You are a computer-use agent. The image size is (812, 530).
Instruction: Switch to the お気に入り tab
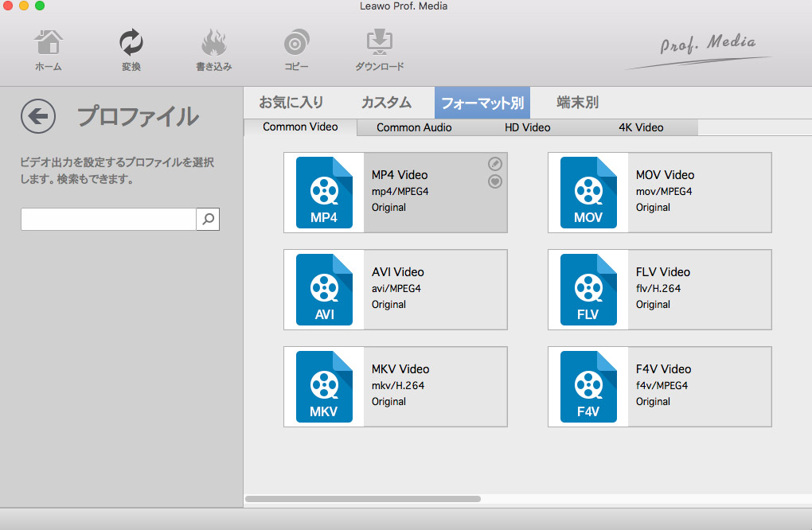pos(291,103)
